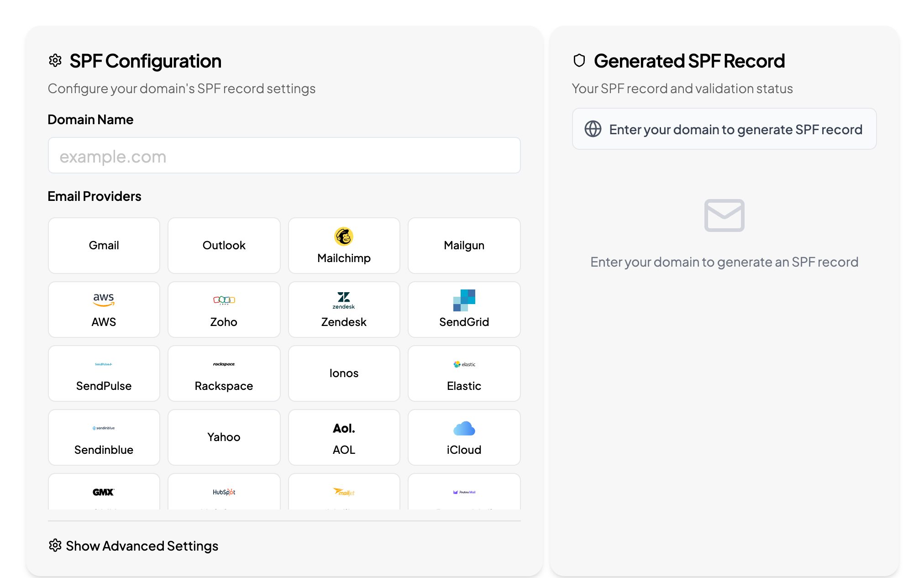Click the Sendinblue logo icon

click(104, 428)
